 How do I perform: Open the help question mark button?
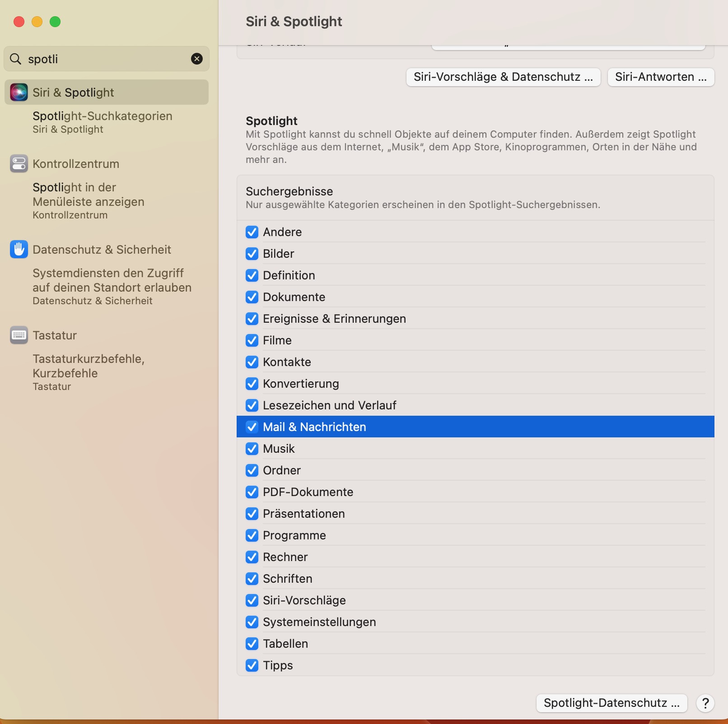[705, 703]
